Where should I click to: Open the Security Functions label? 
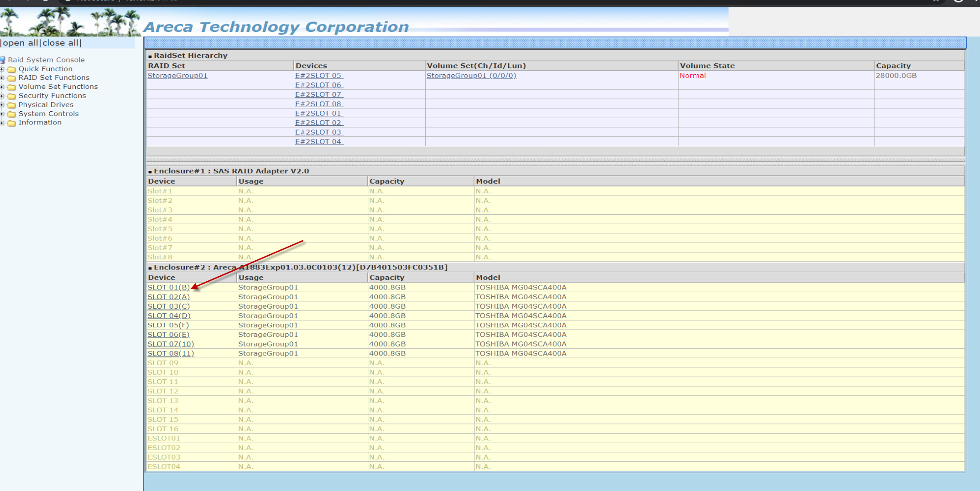pos(52,96)
